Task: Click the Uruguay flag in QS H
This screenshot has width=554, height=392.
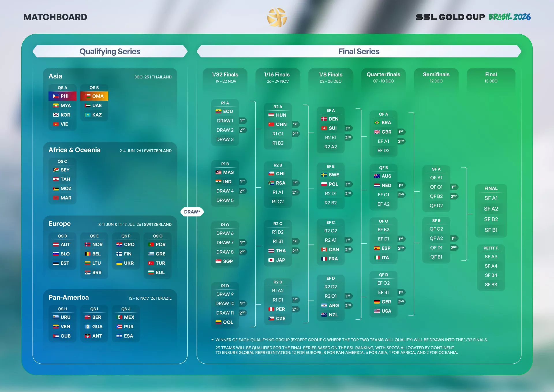Action: point(56,317)
